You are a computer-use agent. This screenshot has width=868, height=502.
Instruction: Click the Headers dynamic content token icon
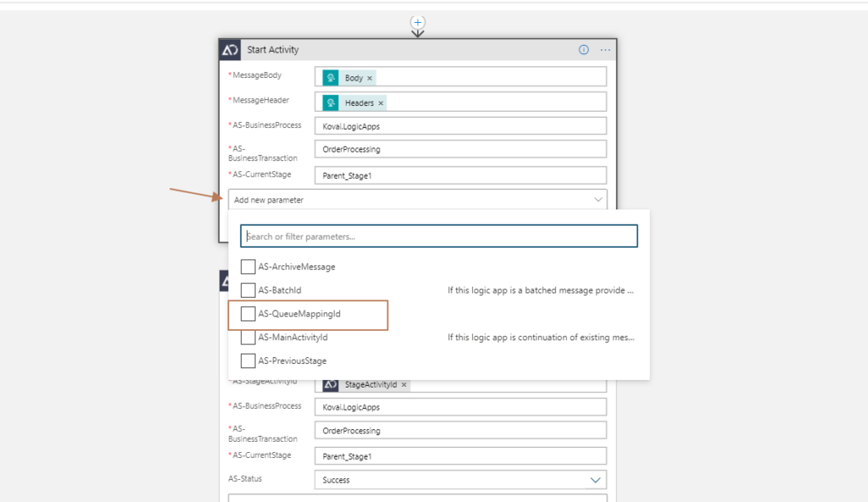coord(331,103)
